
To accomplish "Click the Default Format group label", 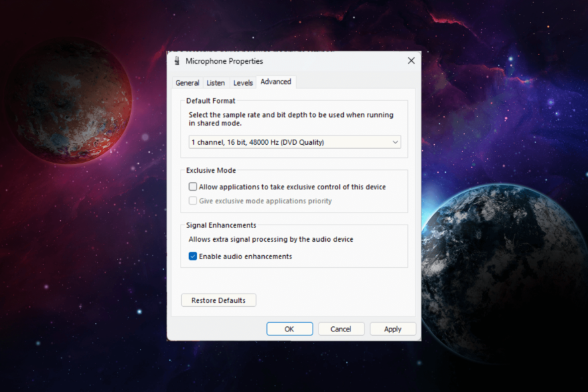I will (211, 100).
